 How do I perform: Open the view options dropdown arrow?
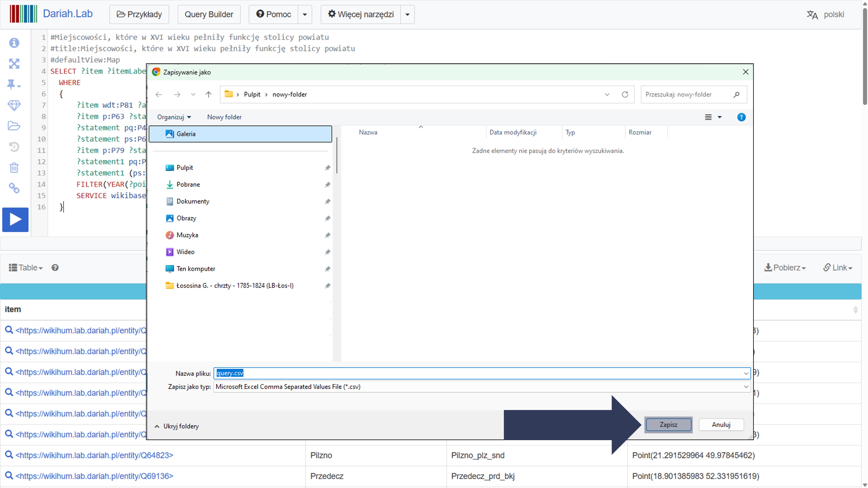(x=719, y=117)
